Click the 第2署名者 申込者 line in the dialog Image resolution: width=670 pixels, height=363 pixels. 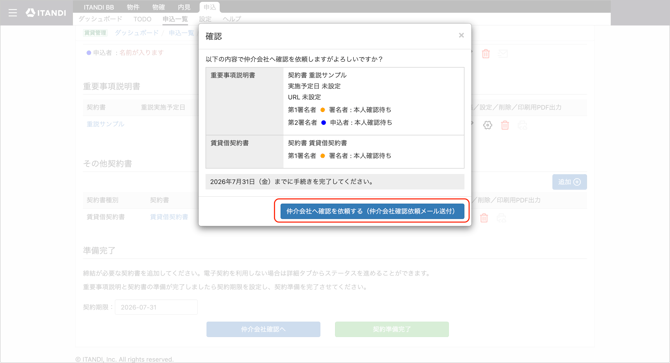click(340, 123)
